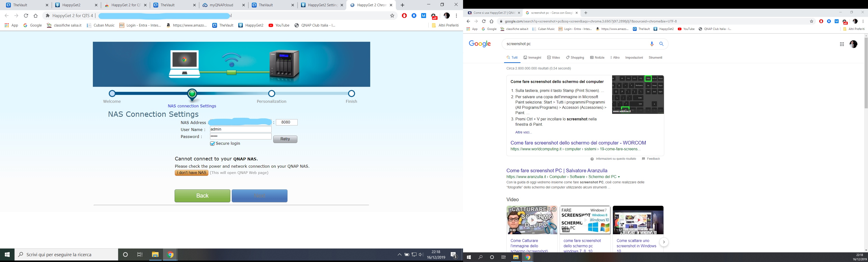Expand the Altro search filter menu

click(x=615, y=58)
